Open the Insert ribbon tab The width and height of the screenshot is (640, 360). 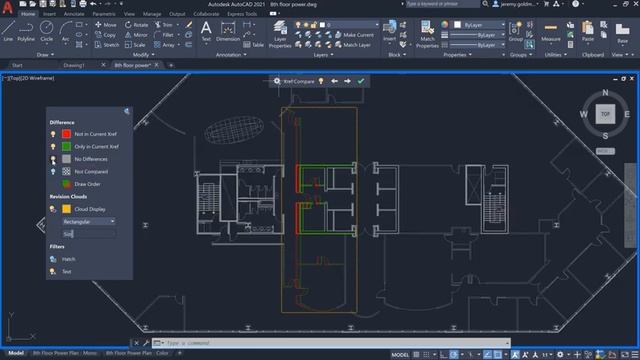click(x=49, y=14)
